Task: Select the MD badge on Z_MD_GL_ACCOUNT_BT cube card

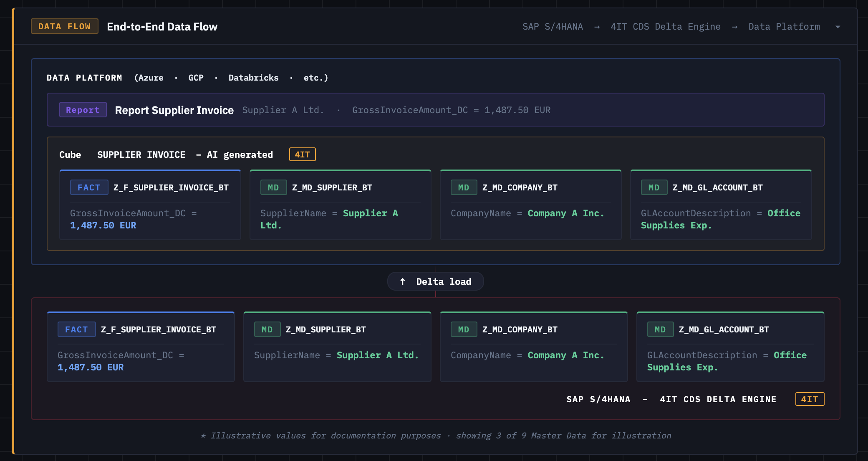Action: coord(654,187)
